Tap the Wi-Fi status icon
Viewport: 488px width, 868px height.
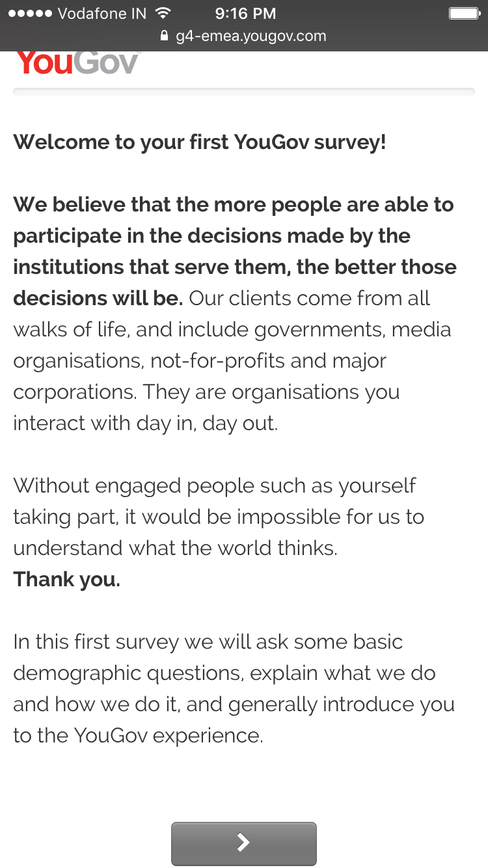pyautogui.click(x=163, y=13)
